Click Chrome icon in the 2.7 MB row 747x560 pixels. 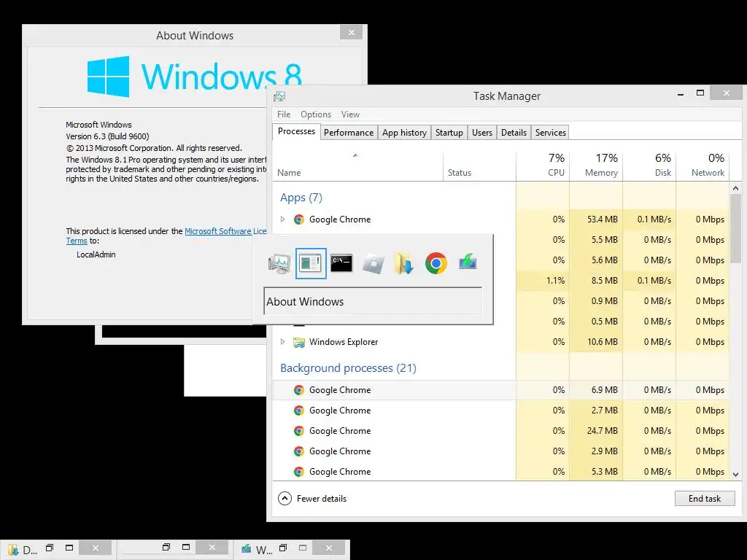click(298, 411)
